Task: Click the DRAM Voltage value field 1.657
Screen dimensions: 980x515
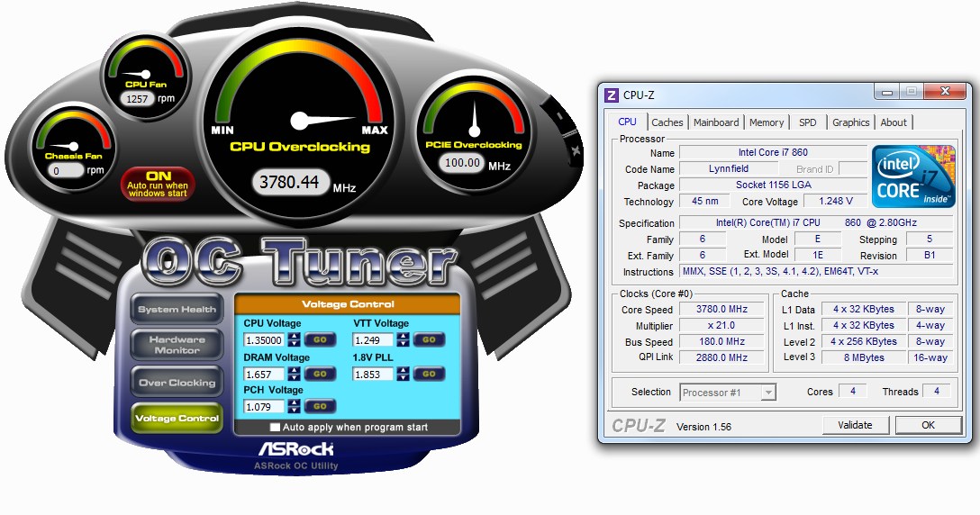Action: [x=265, y=374]
